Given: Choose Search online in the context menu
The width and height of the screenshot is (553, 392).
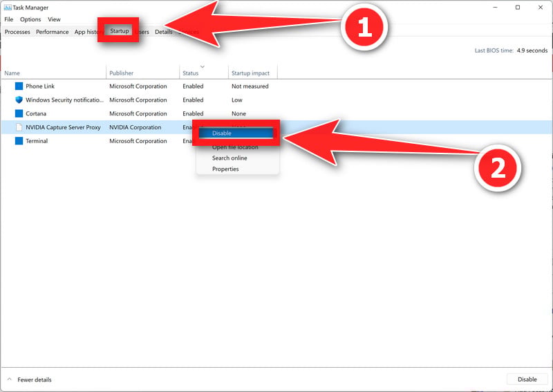Looking at the screenshot, I should 229,158.
